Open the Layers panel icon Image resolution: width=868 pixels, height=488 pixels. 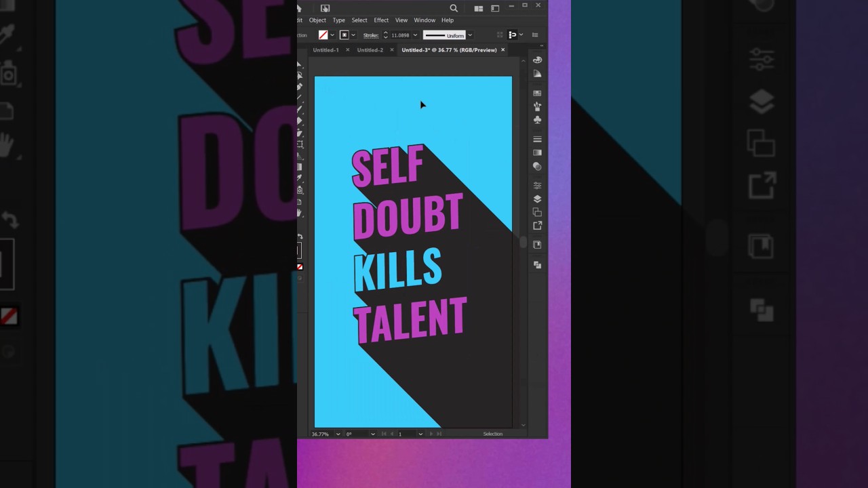538,199
